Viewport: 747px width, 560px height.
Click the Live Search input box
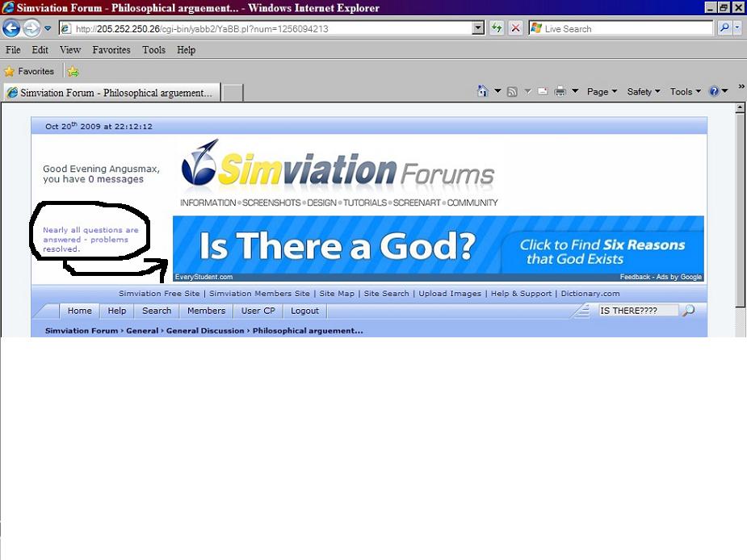[x=620, y=28]
